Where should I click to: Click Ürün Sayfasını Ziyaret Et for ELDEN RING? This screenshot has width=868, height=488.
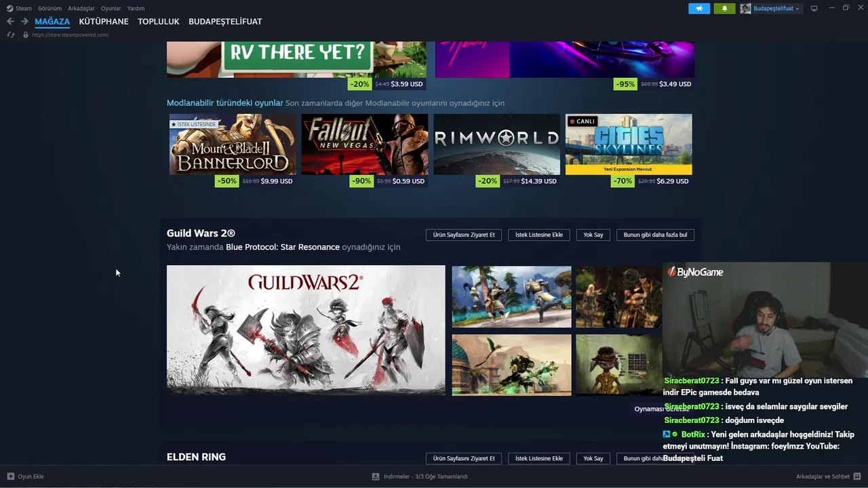(464, 458)
